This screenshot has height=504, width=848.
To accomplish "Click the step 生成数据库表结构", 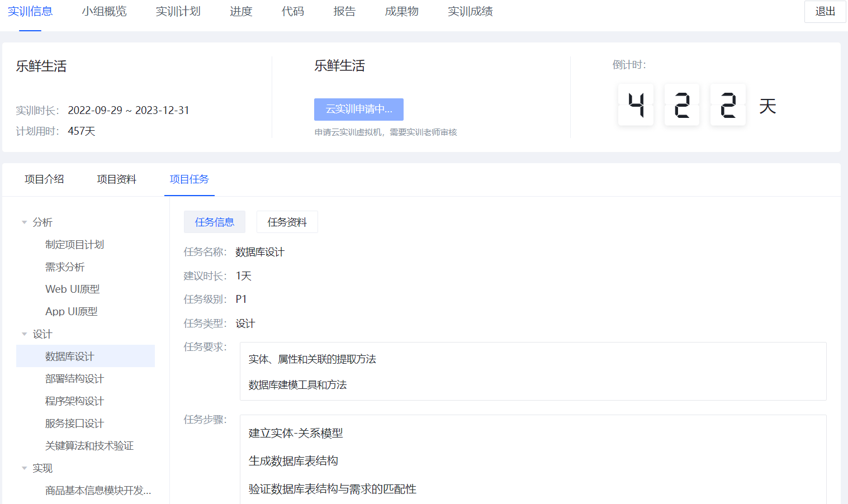I will coord(293,461).
